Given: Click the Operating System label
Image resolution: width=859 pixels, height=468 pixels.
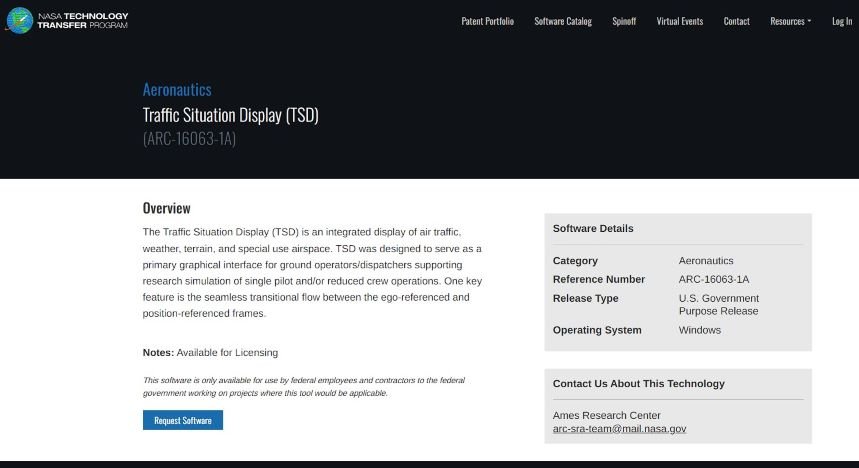Looking at the screenshot, I should coord(597,330).
